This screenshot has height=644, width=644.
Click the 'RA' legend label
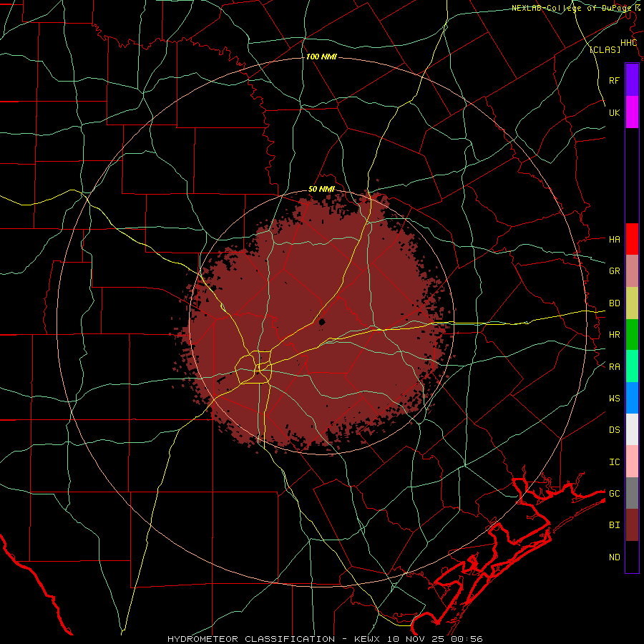[614, 367]
